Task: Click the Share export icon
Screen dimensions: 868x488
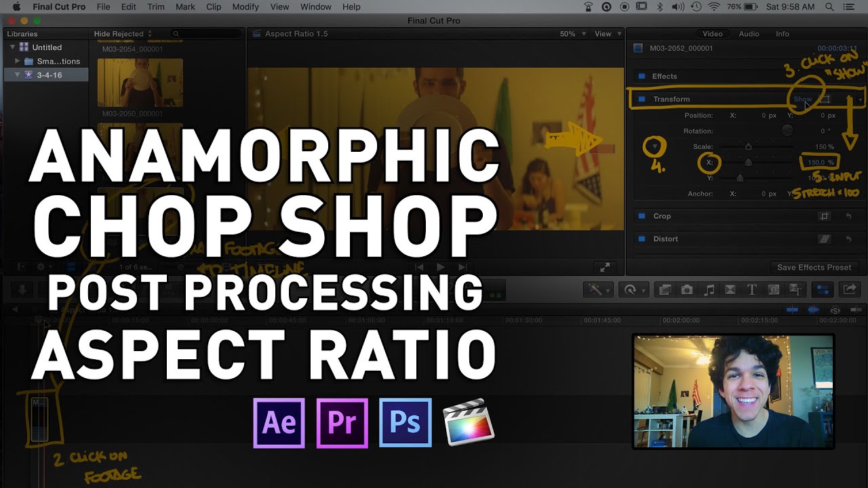Action: 849,289
